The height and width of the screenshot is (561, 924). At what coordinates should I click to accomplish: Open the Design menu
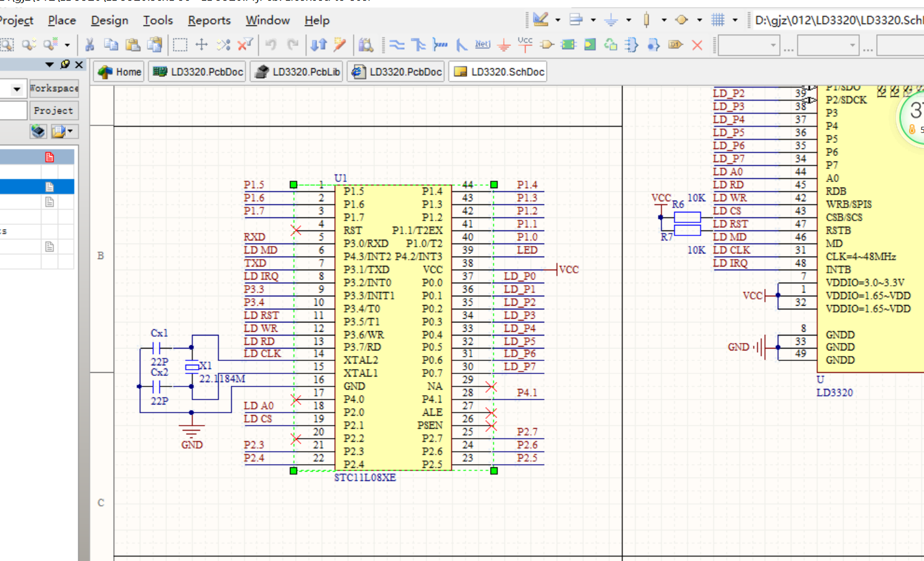(x=109, y=21)
